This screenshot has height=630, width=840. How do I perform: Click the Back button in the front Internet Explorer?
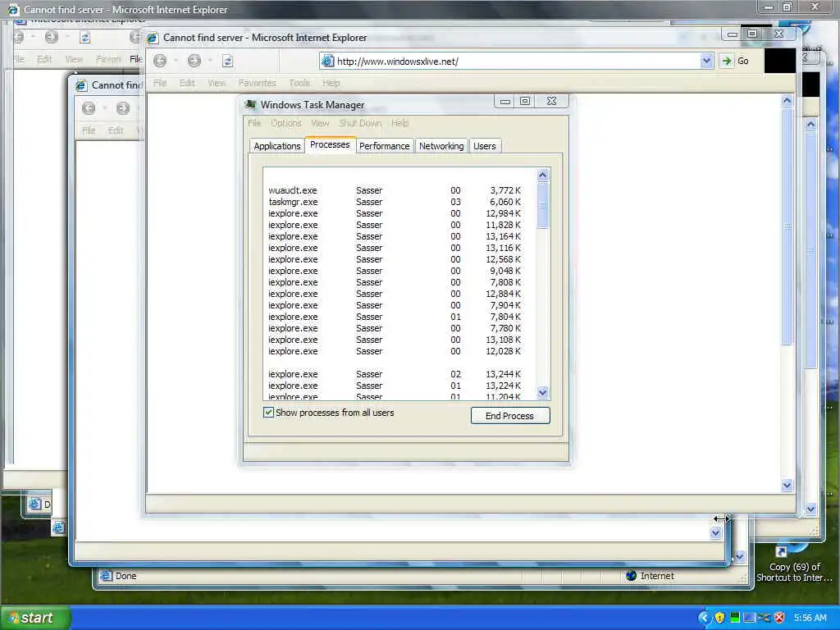160,61
